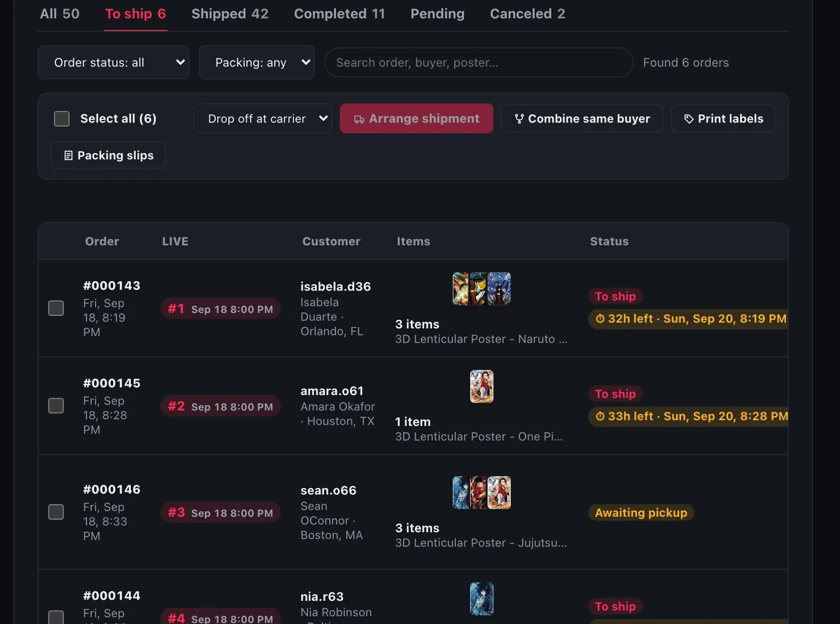Click LIVE badge #1 Sep 18 8:00 PM
This screenshot has height=624, width=840.
point(220,309)
